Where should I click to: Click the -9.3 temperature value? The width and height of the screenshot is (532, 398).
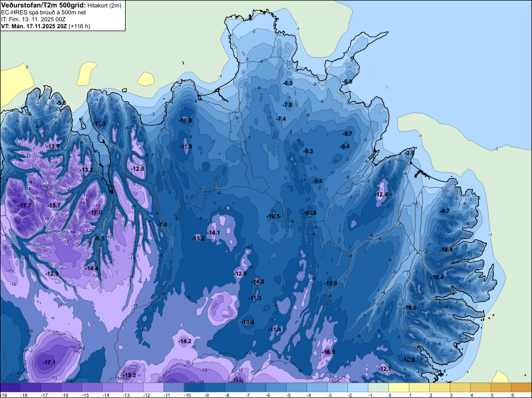coord(308,151)
